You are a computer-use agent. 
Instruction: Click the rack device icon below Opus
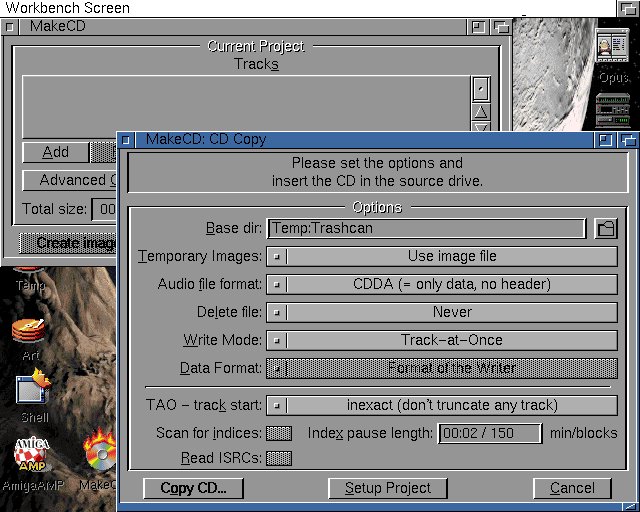[x=613, y=109]
